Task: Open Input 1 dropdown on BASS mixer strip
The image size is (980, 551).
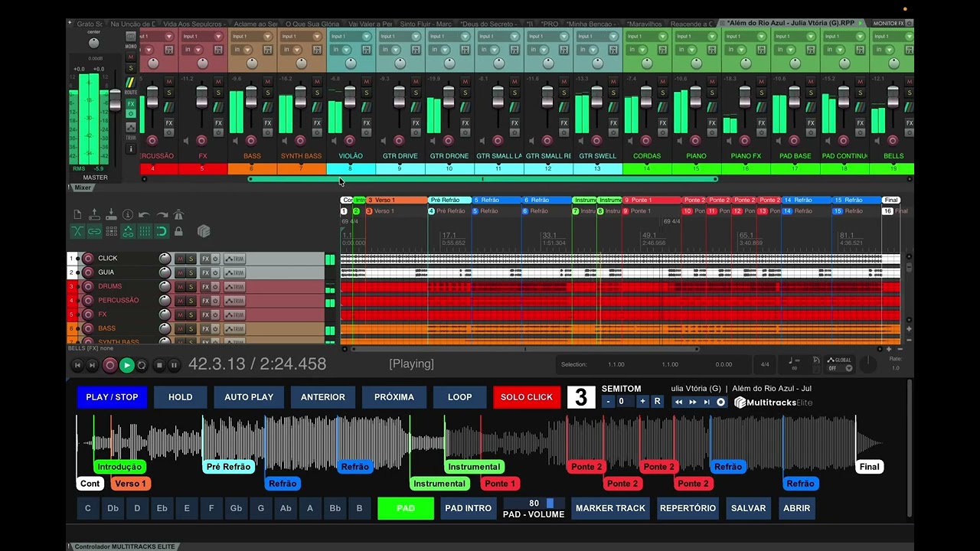Action: click(x=253, y=36)
